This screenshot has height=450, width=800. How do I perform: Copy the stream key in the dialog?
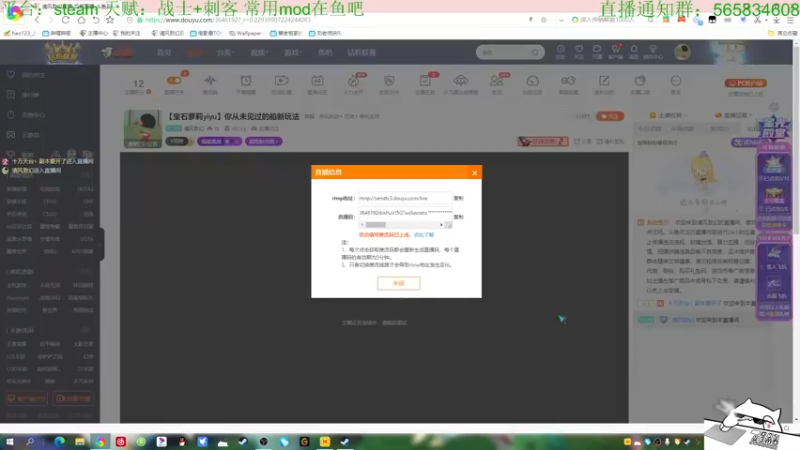pyautogui.click(x=458, y=217)
